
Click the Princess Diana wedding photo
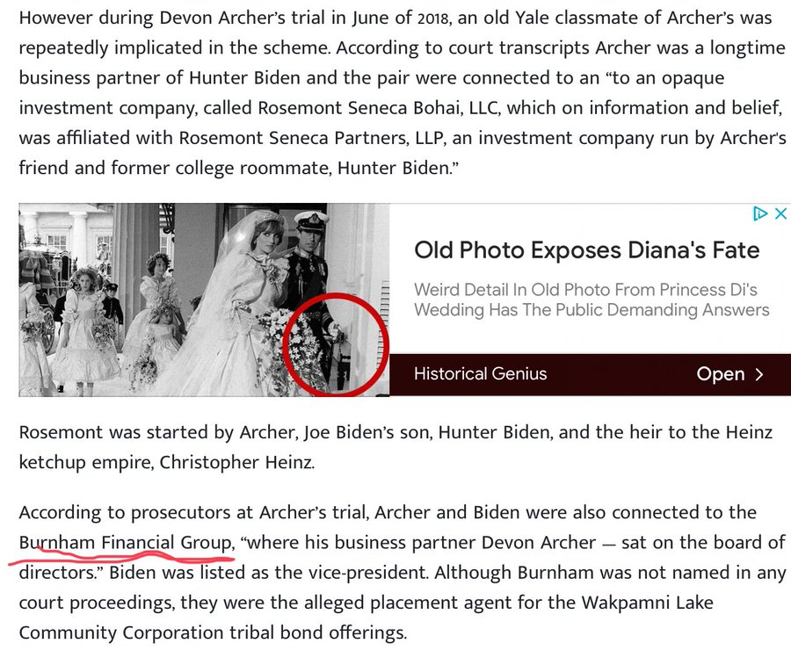(x=204, y=300)
